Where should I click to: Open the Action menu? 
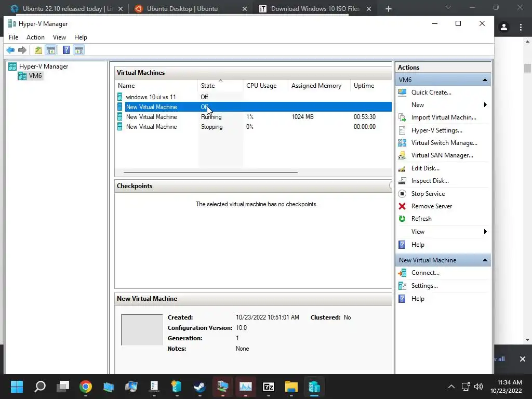[x=36, y=37]
